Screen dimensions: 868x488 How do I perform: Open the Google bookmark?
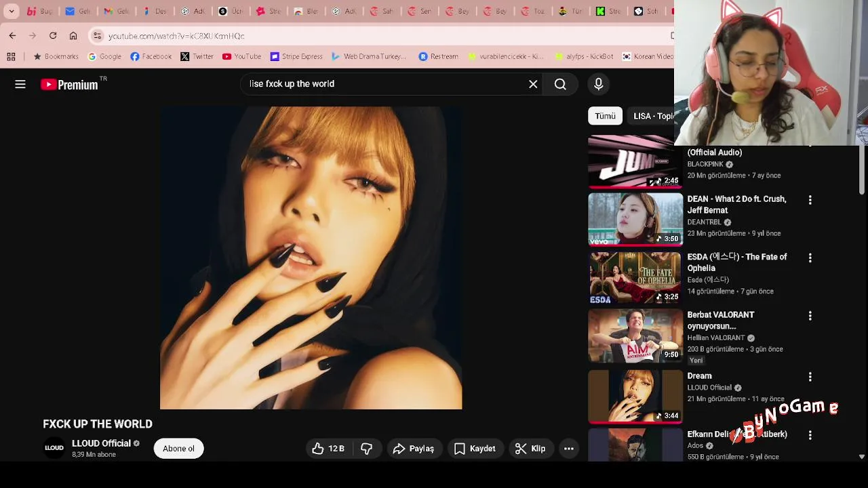tap(104, 56)
